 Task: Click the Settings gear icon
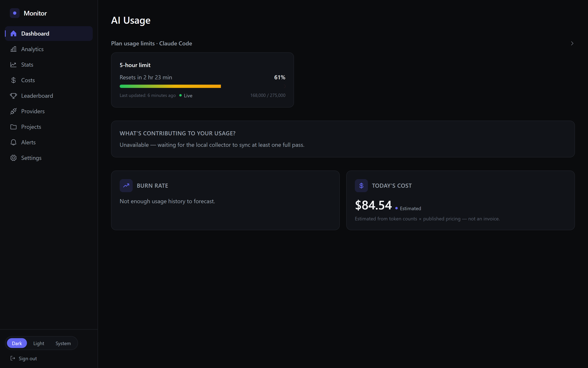click(x=13, y=158)
